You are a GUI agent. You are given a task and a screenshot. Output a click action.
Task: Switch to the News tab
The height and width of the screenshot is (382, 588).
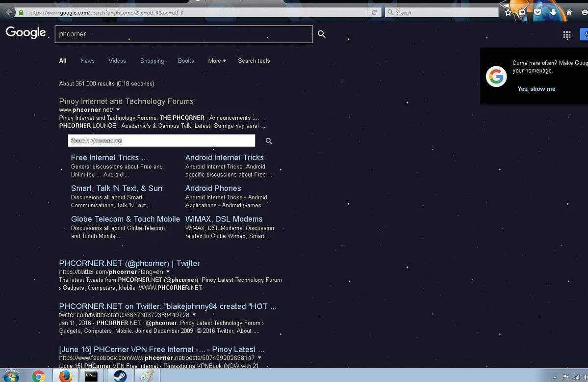[x=87, y=61]
